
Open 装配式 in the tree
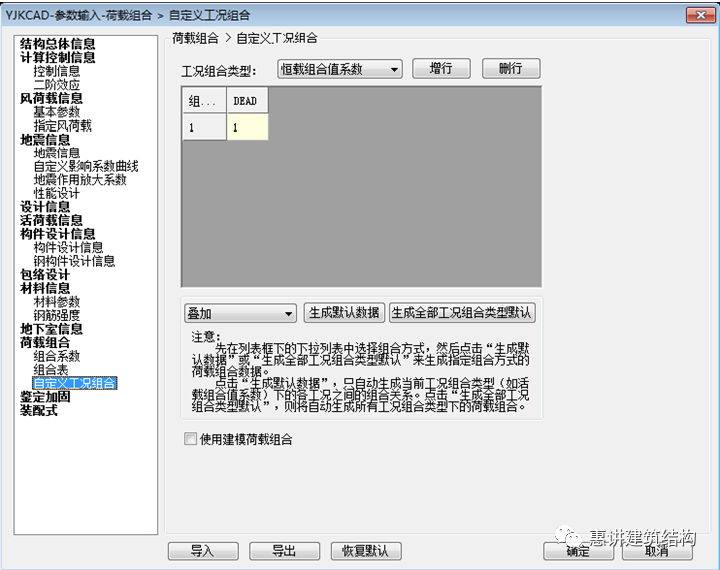coord(39,410)
